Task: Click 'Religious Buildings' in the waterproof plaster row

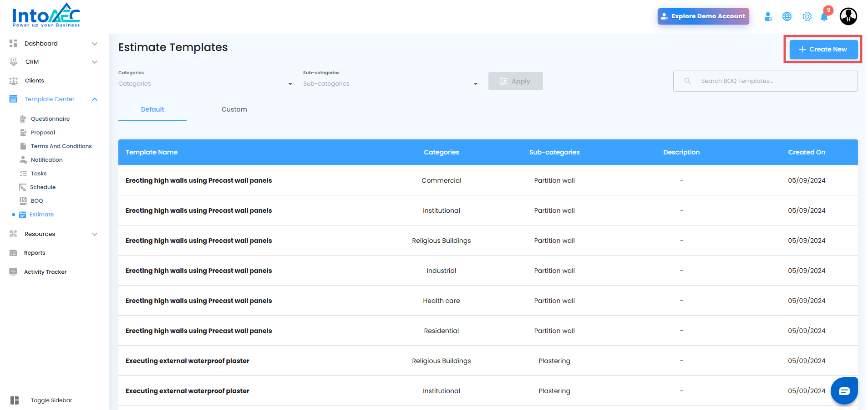Action: 442,361
